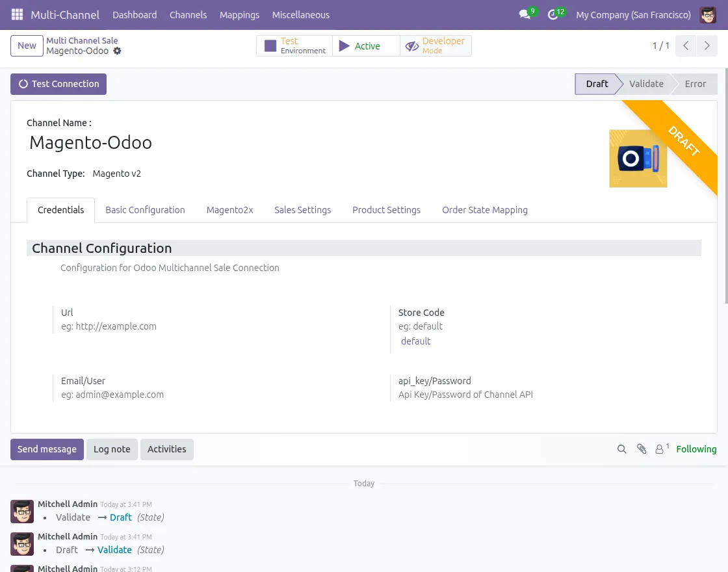Click Mitchell Admin avatar on Validate→Draft message

[x=22, y=511]
